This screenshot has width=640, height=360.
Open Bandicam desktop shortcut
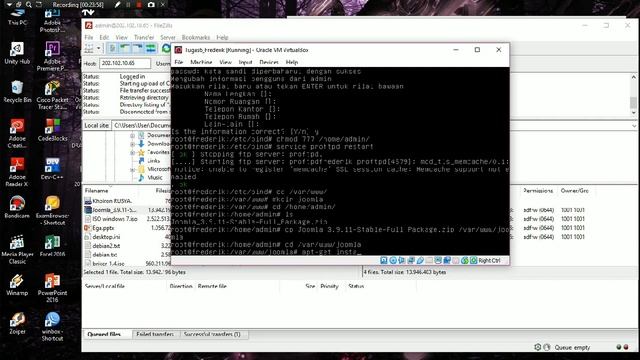tap(17, 207)
